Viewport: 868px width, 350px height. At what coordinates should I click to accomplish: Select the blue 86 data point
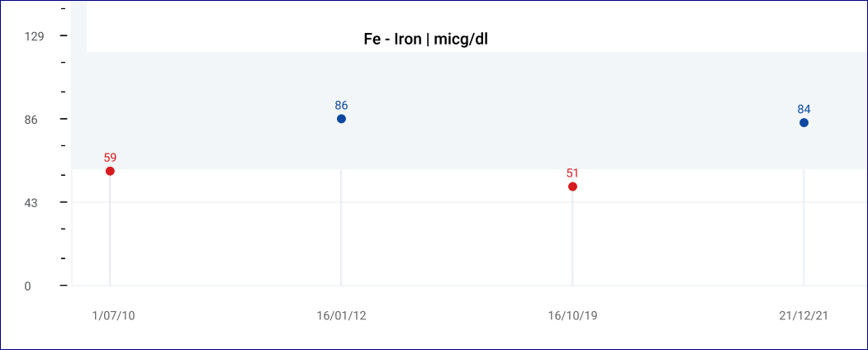[x=342, y=119]
